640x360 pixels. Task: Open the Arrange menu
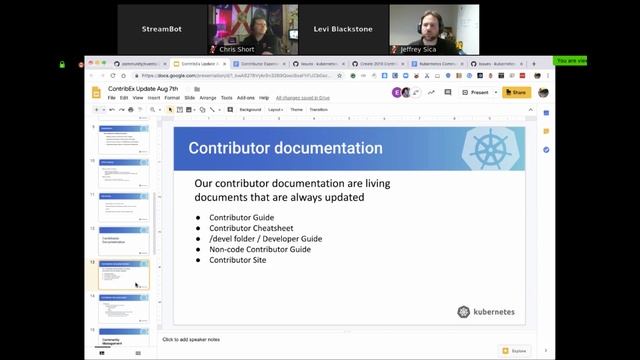[x=208, y=98]
